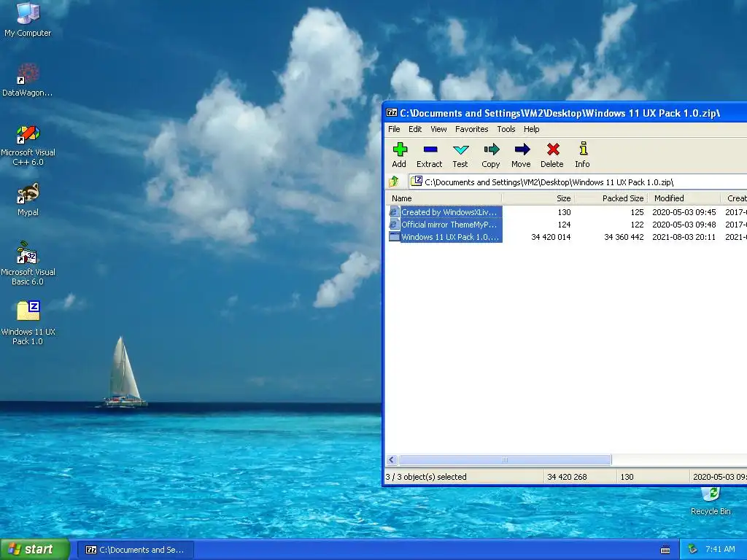Click the red Delete toolbar icon
The image size is (747, 560).
(x=553, y=149)
